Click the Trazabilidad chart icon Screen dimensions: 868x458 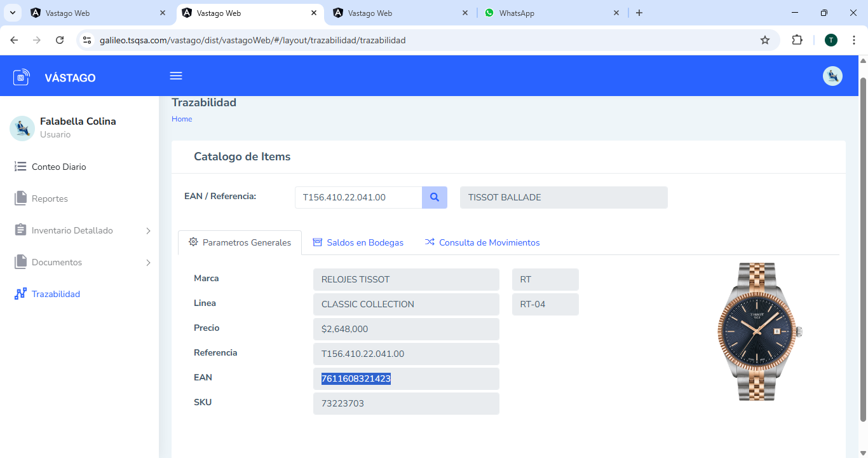point(20,294)
